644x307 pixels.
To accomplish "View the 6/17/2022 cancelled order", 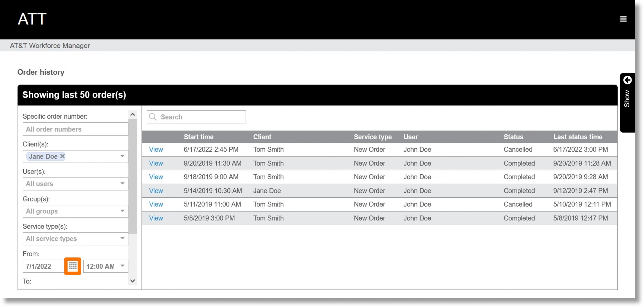I will tap(156, 149).
